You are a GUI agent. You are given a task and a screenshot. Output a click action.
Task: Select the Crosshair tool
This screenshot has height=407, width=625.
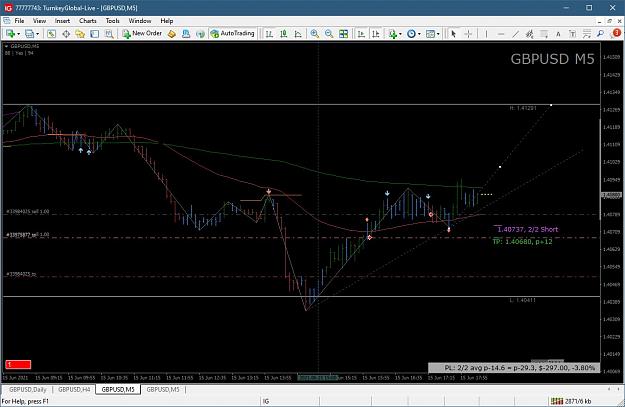[x=468, y=34]
